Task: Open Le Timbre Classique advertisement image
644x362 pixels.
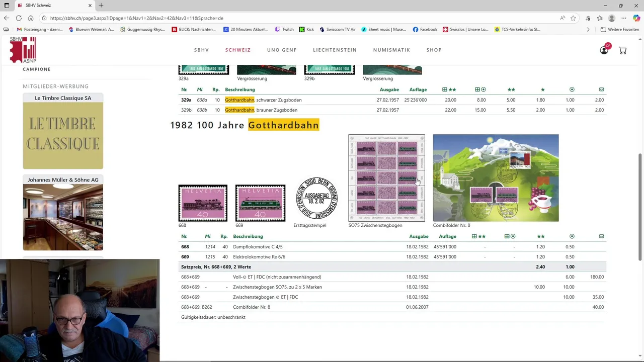Action: tap(63, 135)
